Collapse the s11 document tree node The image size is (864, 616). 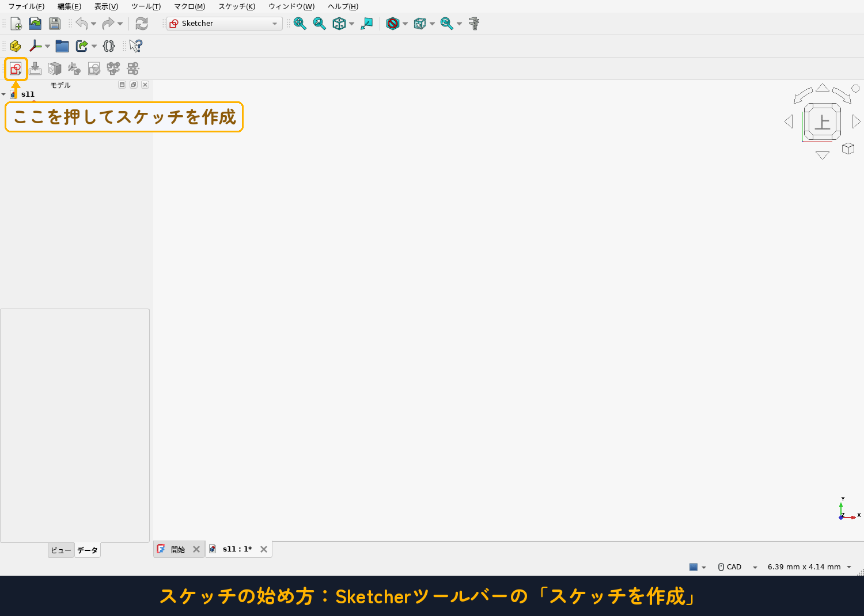click(x=3, y=94)
